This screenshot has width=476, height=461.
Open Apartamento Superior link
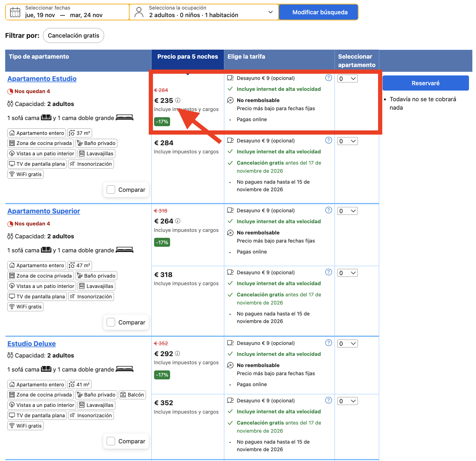pos(44,211)
